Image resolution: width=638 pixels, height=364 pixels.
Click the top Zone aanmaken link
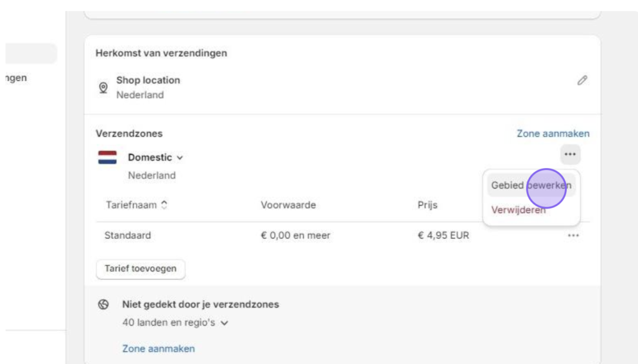553,134
